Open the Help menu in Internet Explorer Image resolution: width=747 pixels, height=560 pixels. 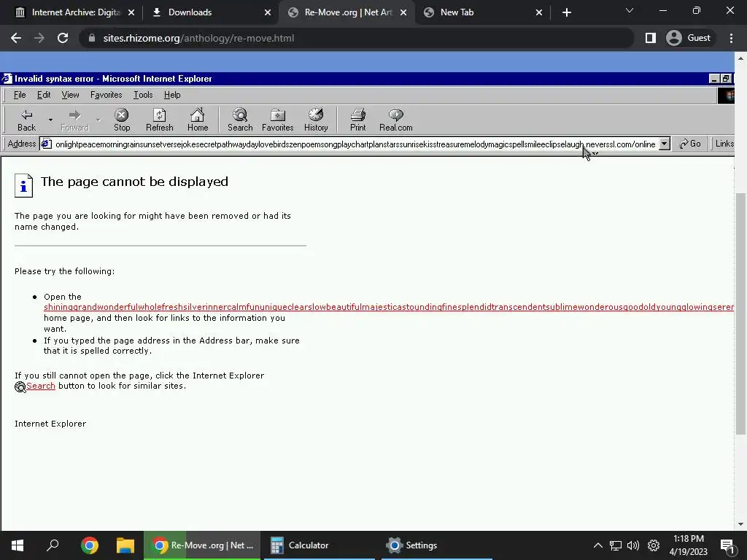click(172, 95)
